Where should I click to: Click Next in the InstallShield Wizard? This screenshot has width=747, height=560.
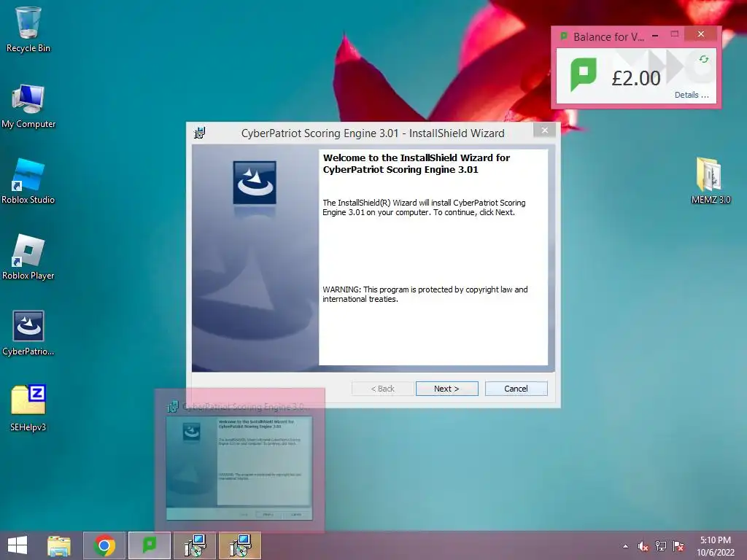click(x=447, y=389)
